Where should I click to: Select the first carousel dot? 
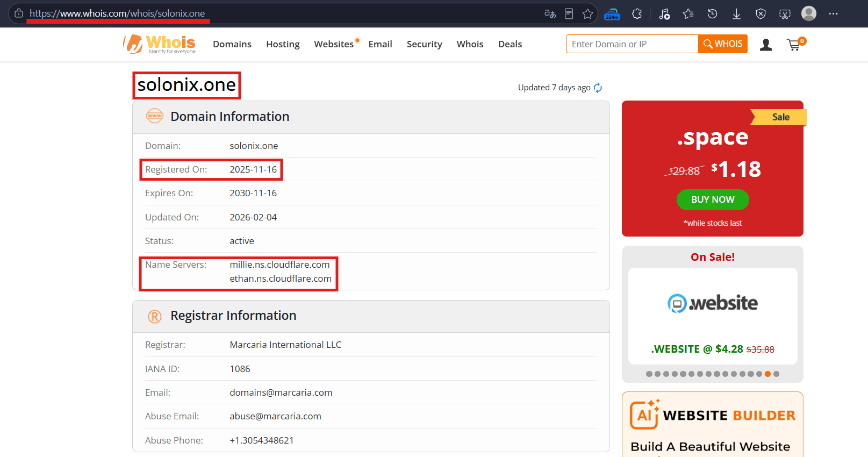[649, 374]
